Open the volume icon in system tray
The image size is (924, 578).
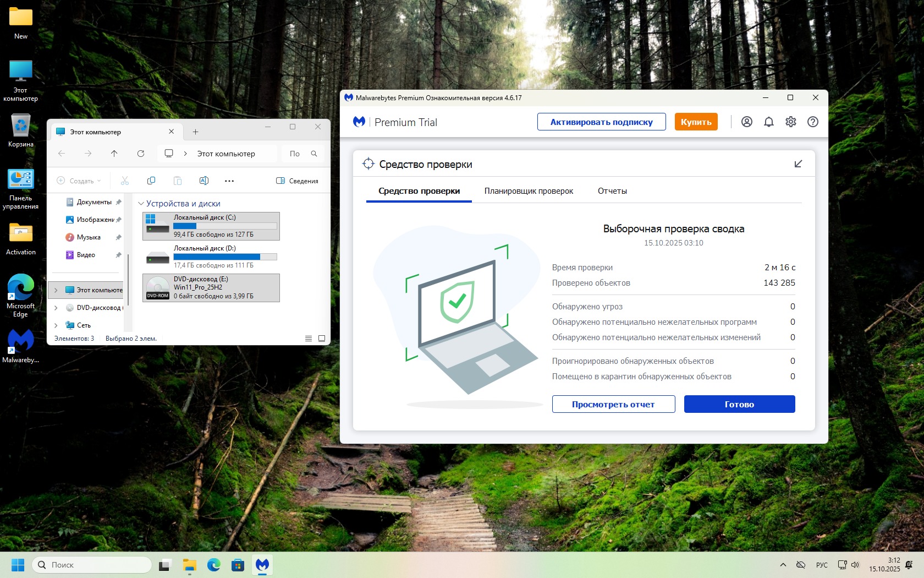[855, 565]
